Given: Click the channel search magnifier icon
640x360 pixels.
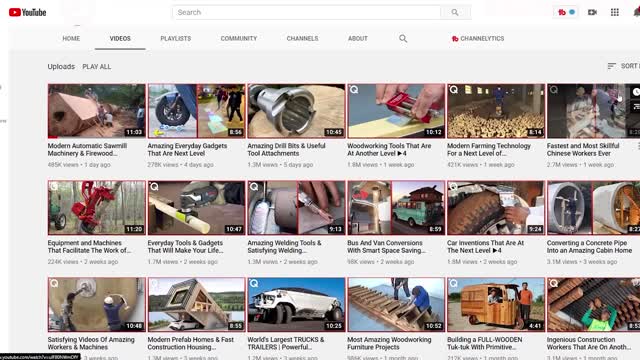Looking at the screenshot, I should [x=403, y=38].
